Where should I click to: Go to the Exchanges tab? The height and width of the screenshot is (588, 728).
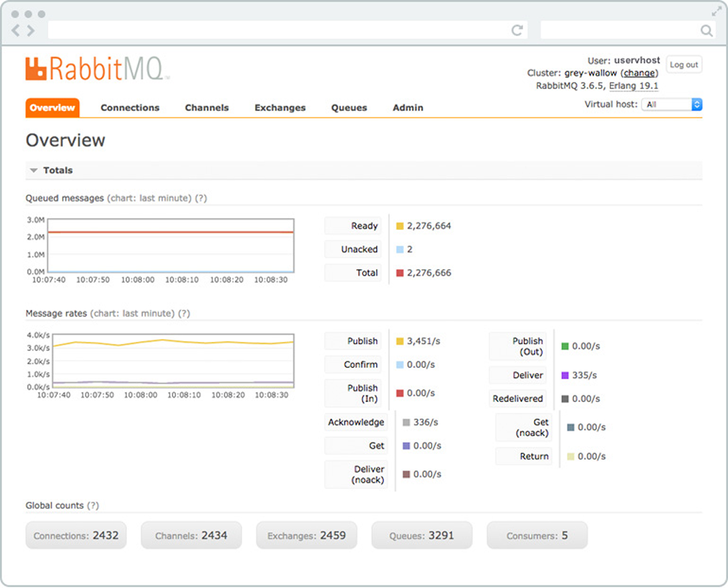pos(280,108)
